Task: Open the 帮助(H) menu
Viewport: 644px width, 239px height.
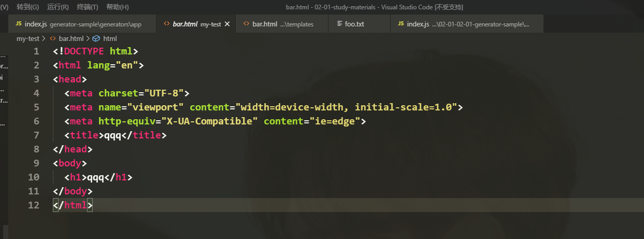Action: point(117,7)
